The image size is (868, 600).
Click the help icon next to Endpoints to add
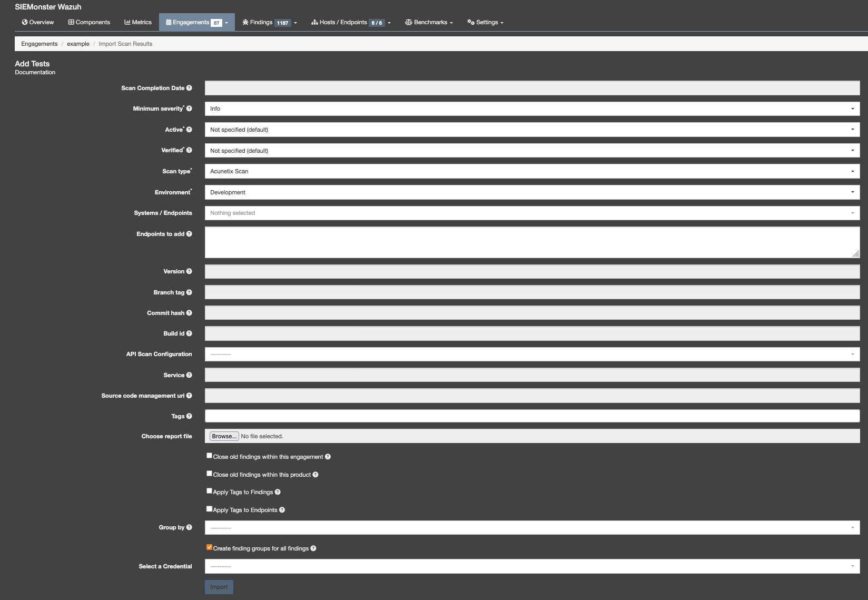(189, 234)
